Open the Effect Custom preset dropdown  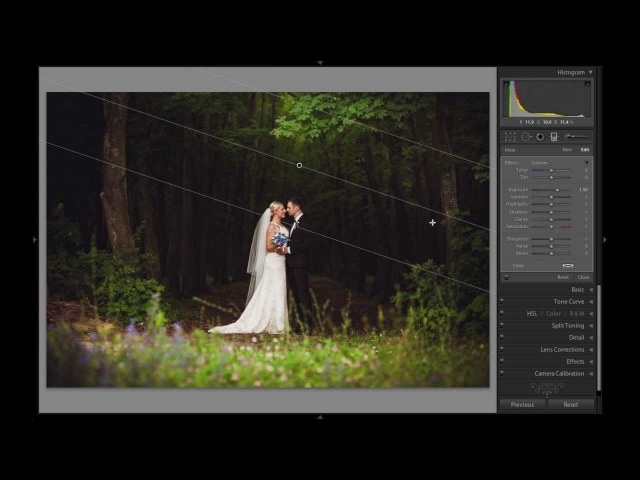(x=542, y=162)
